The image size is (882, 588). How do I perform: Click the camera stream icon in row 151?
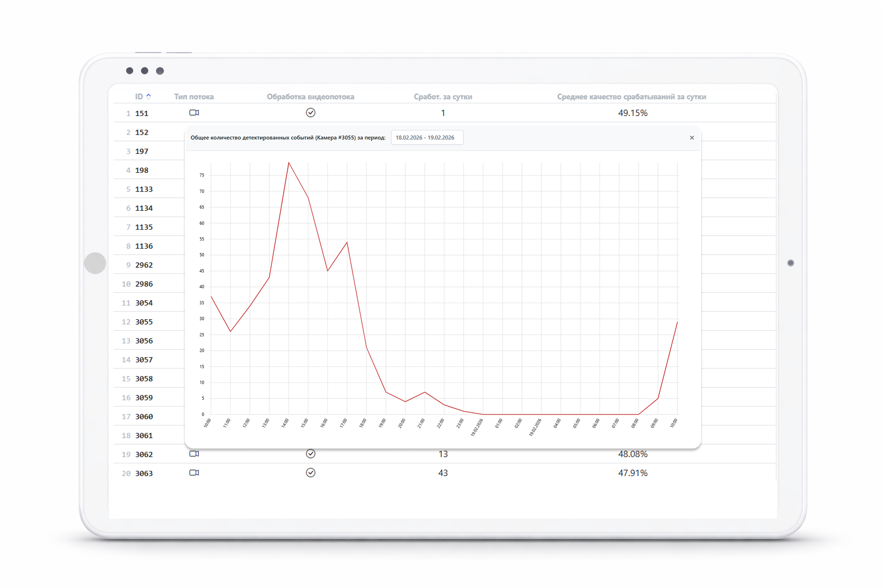pos(194,113)
